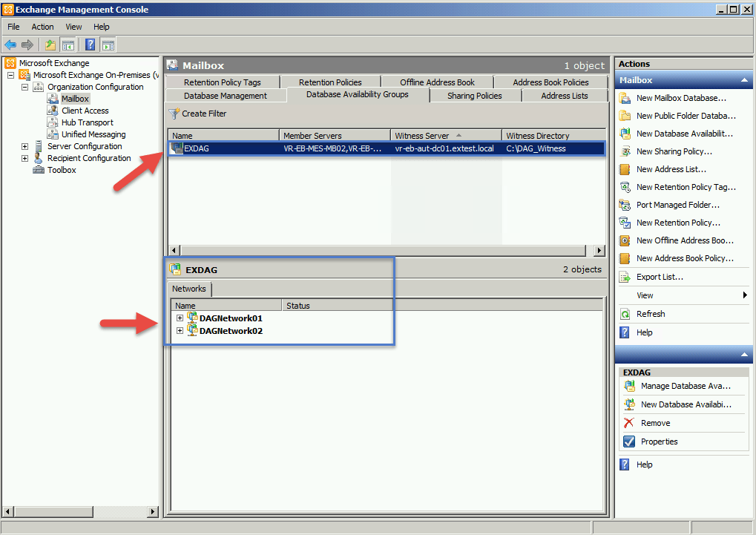Click the Up one level folder icon

(50, 45)
